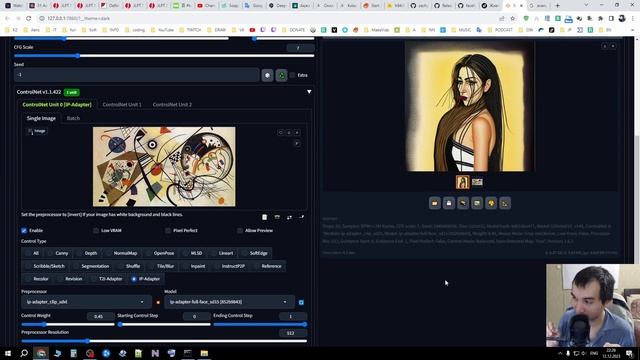This screenshot has width=640, height=360.
Task: Click the Seed input field
Action: click(x=137, y=75)
